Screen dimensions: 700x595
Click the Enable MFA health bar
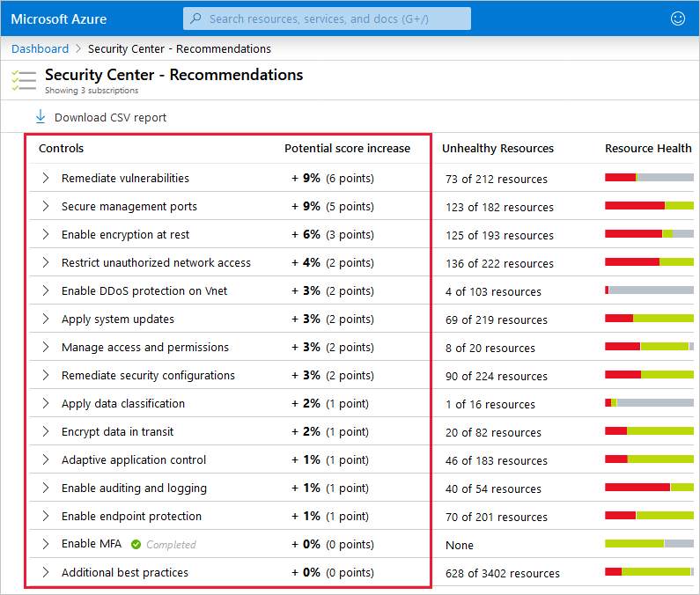coord(649,544)
